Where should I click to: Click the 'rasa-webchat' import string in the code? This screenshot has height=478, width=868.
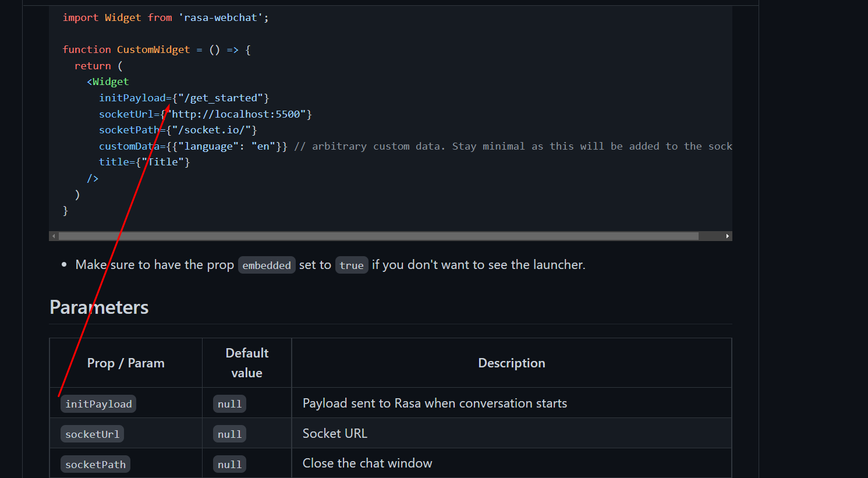pos(221,17)
